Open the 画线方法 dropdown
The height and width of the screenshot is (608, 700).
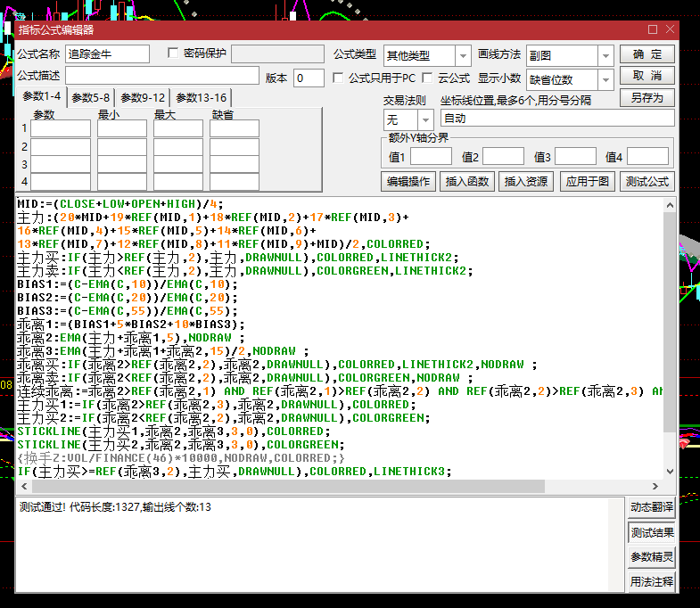pyautogui.click(x=605, y=56)
